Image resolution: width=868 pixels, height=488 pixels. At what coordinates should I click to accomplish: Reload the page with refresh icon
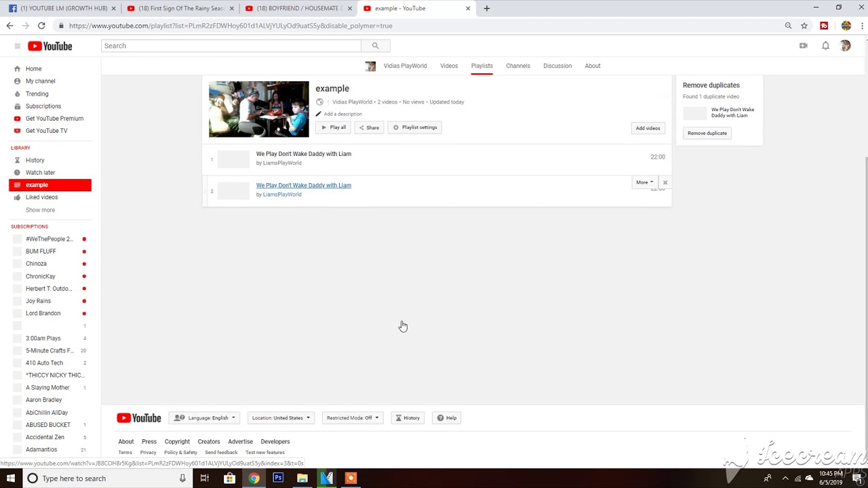[41, 26]
